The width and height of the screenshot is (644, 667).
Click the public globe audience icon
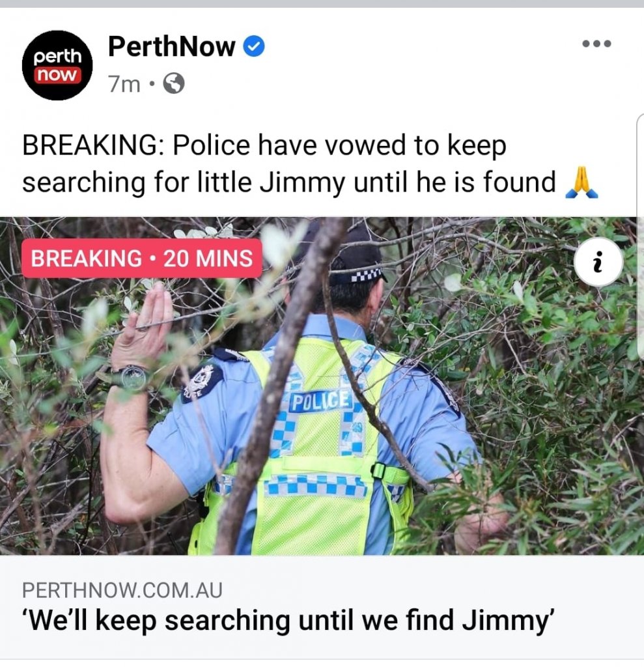tap(175, 83)
